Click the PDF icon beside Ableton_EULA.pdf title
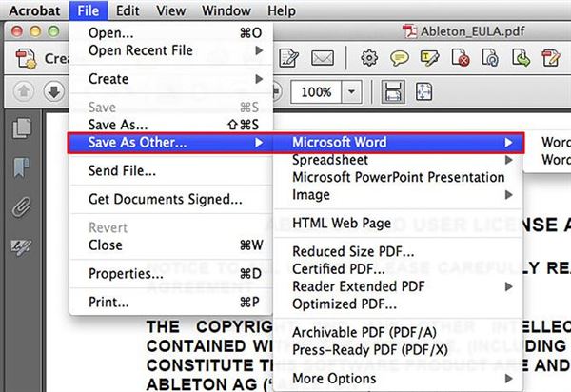571x392 pixels. tap(410, 31)
